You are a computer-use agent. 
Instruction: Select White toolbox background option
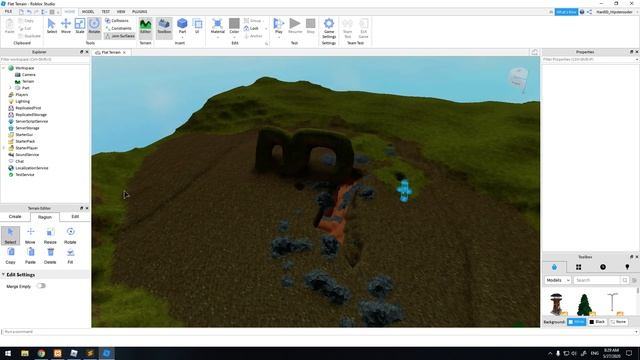pyautogui.click(x=576, y=322)
